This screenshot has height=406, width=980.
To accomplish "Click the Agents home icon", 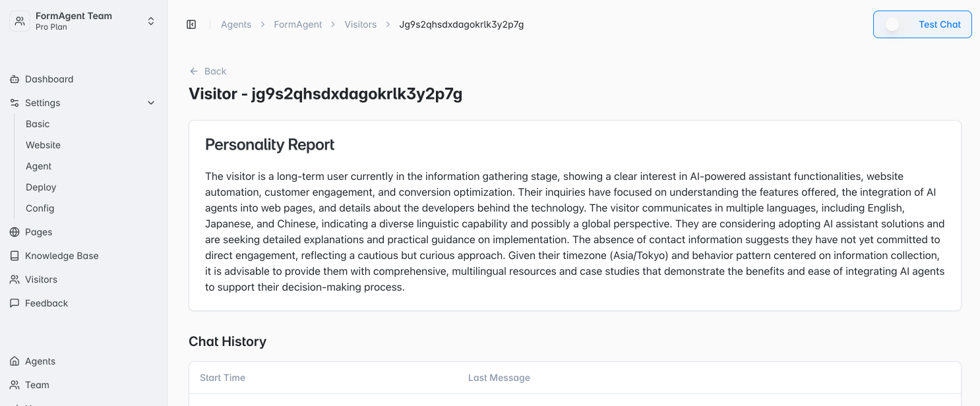I will pos(15,361).
